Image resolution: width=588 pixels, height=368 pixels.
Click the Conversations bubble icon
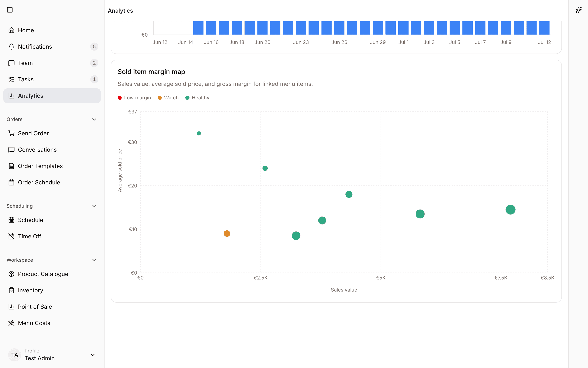click(11, 149)
